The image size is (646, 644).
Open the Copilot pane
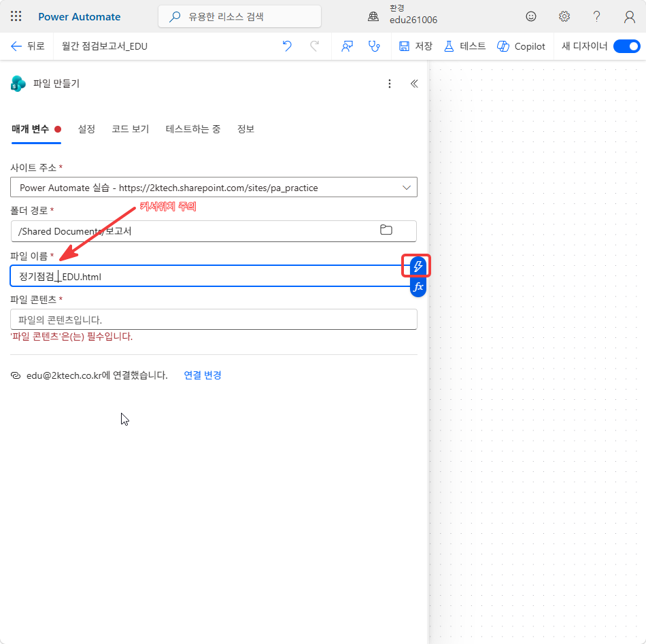point(521,46)
